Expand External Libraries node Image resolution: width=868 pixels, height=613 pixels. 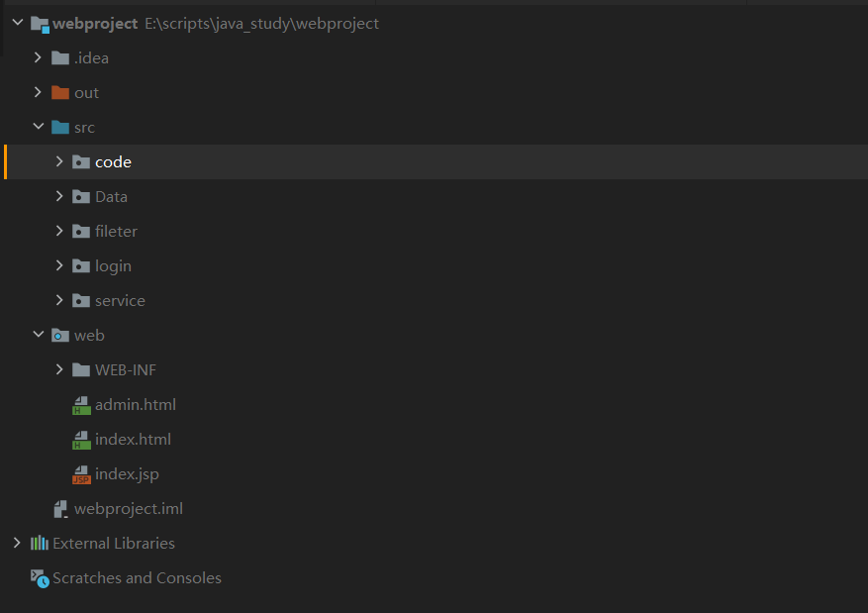pyautogui.click(x=17, y=543)
